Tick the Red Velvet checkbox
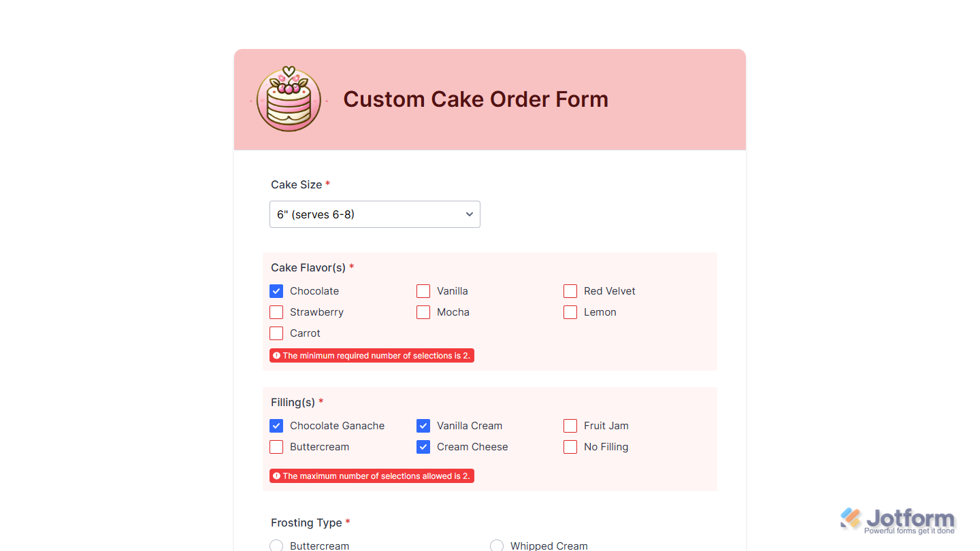The height and width of the screenshot is (551, 980). 570,291
